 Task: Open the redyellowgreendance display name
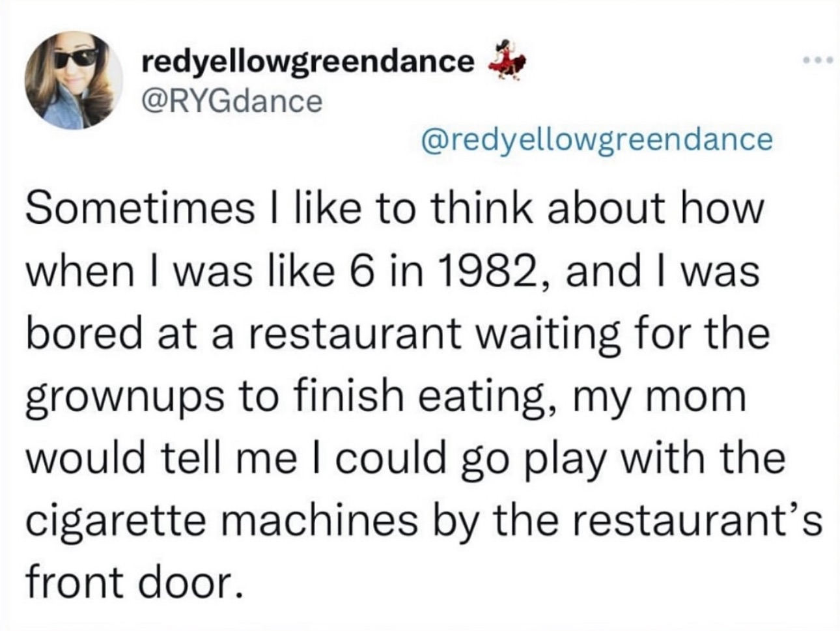307,61
